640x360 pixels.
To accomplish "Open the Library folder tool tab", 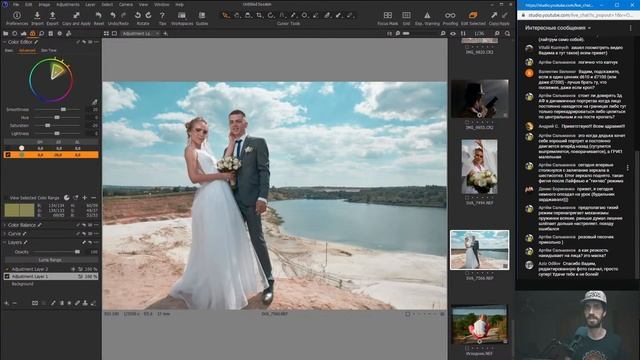I will (6, 33).
